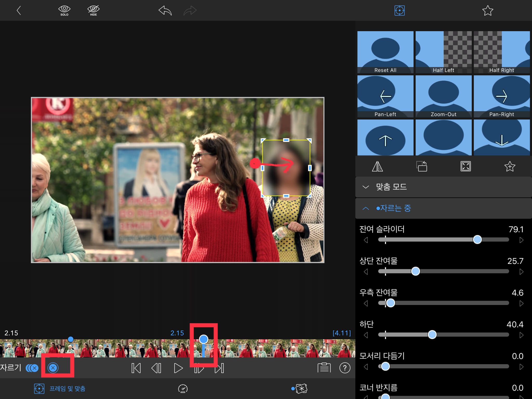532x399 pixels.
Task: Click the flip horizontal mirror icon
Action: click(x=377, y=167)
